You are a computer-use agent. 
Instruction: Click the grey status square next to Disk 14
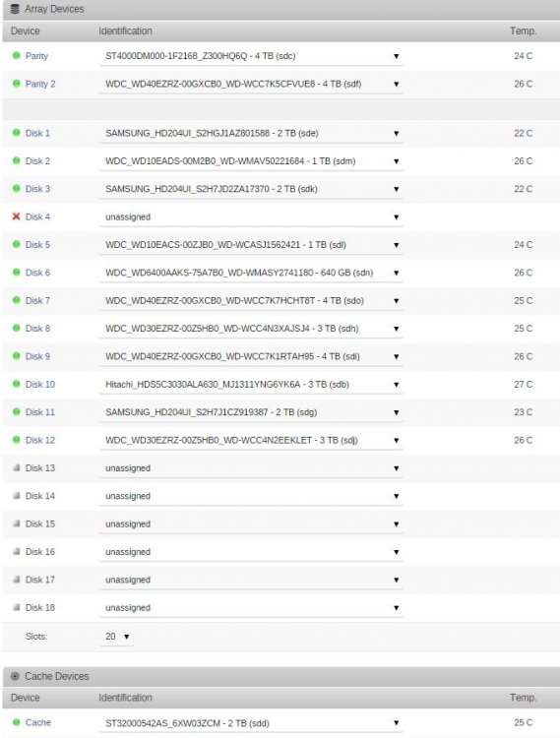coord(17,495)
